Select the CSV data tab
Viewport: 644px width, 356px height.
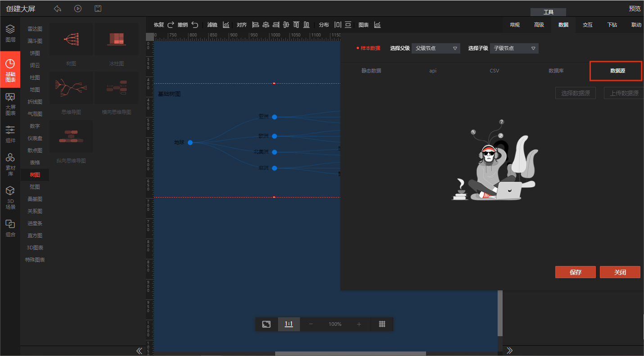pos(494,71)
